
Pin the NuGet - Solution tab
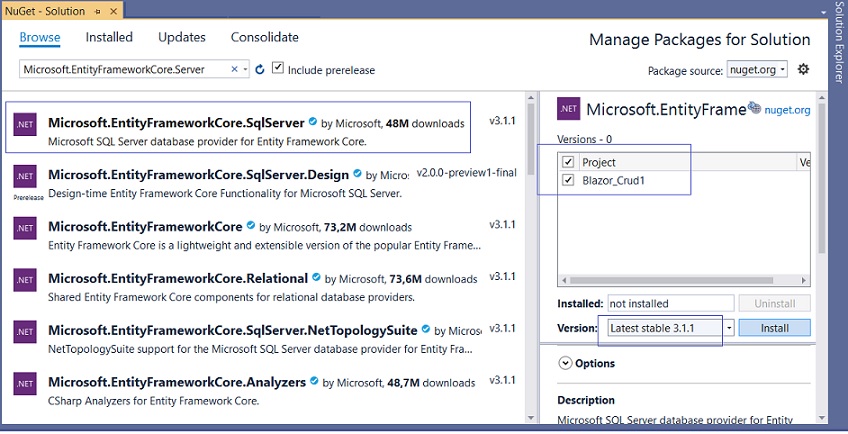pos(97,11)
